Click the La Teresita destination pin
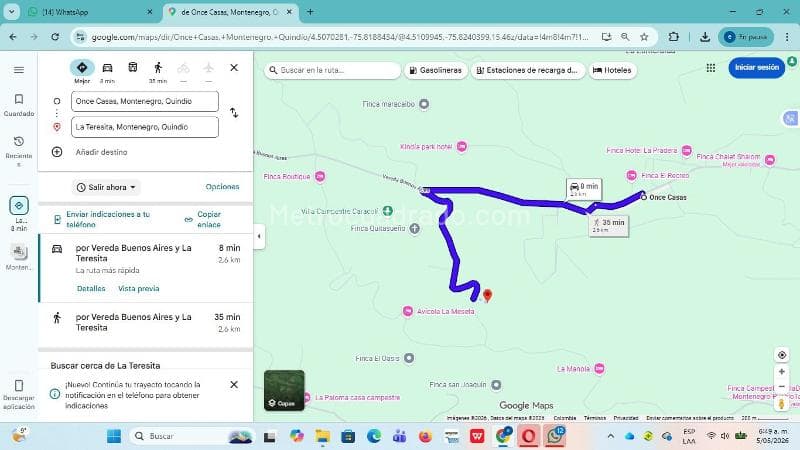The image size is (800, 450). pos(487,295)
